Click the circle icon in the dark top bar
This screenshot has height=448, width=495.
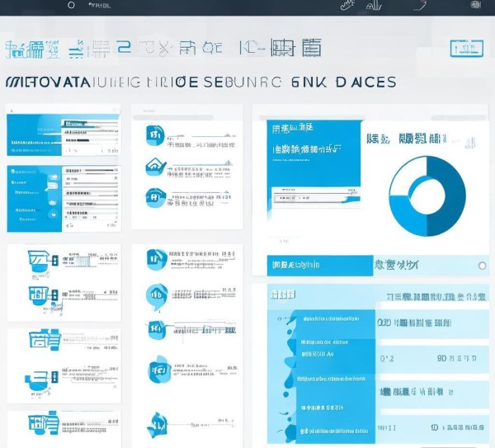71,5
